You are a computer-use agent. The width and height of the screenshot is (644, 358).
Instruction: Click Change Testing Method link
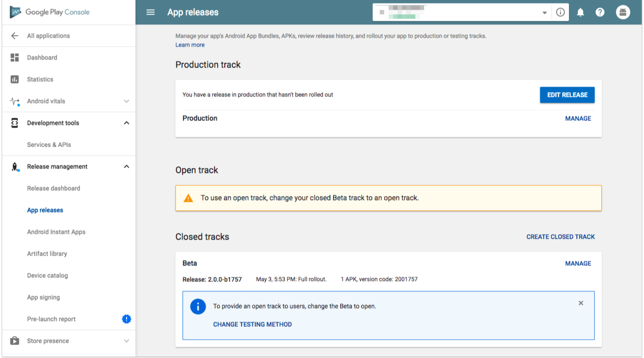pos(252,324)
